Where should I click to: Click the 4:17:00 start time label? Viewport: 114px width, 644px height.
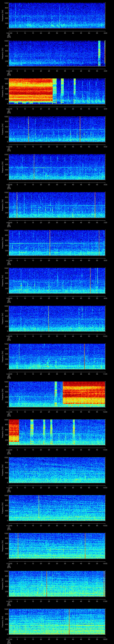9,639
